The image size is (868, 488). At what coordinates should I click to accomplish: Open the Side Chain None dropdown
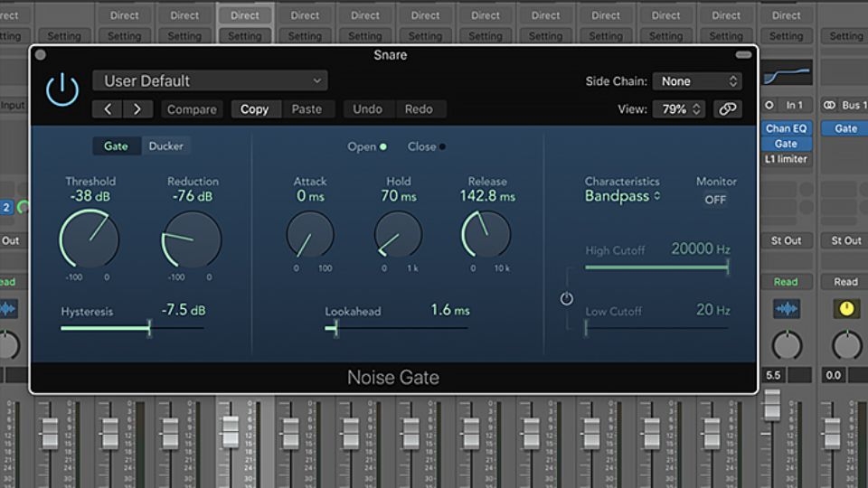(x=697, y=81)
